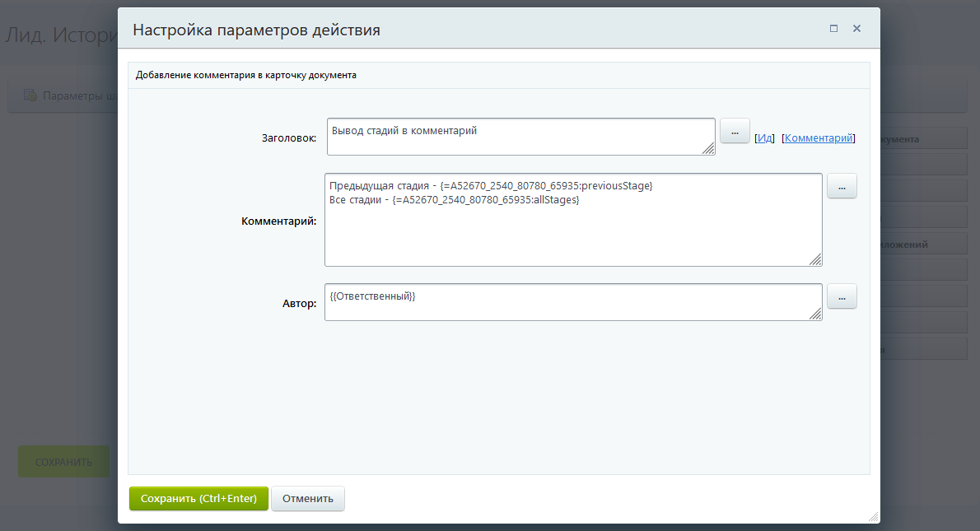Click the [Комментарий] link beside title
980x531 pixels.
coord(818,138)
